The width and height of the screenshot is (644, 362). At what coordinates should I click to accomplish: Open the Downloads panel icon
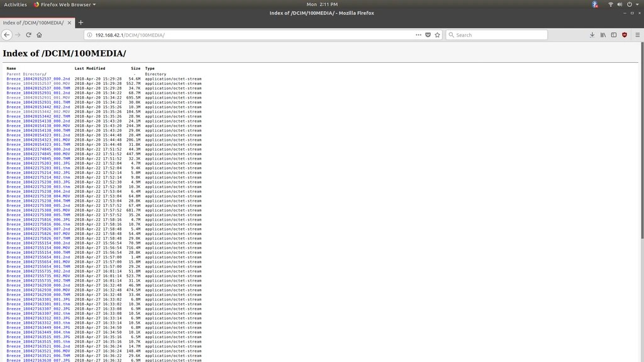[x=591, y=35]
